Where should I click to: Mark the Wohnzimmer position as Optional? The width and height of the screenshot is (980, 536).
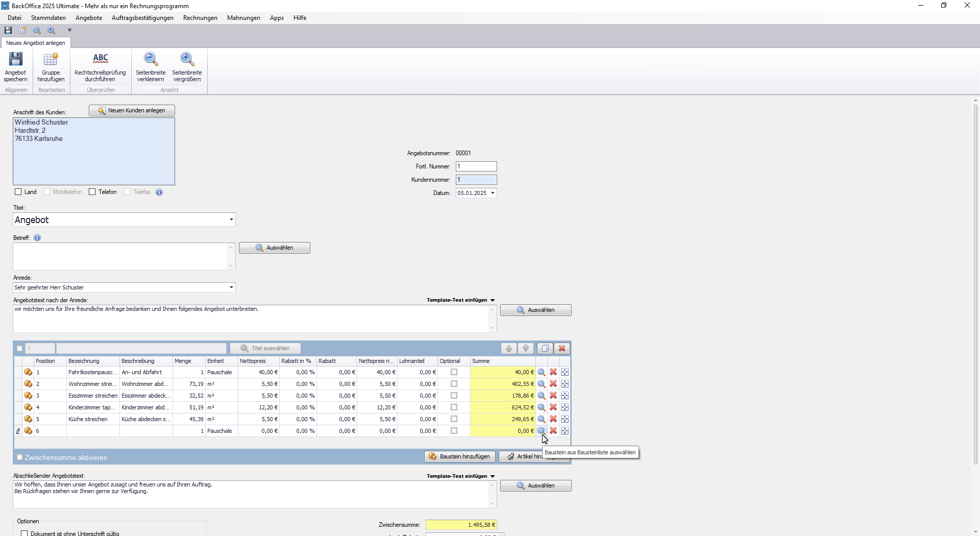tap(454, 384)
